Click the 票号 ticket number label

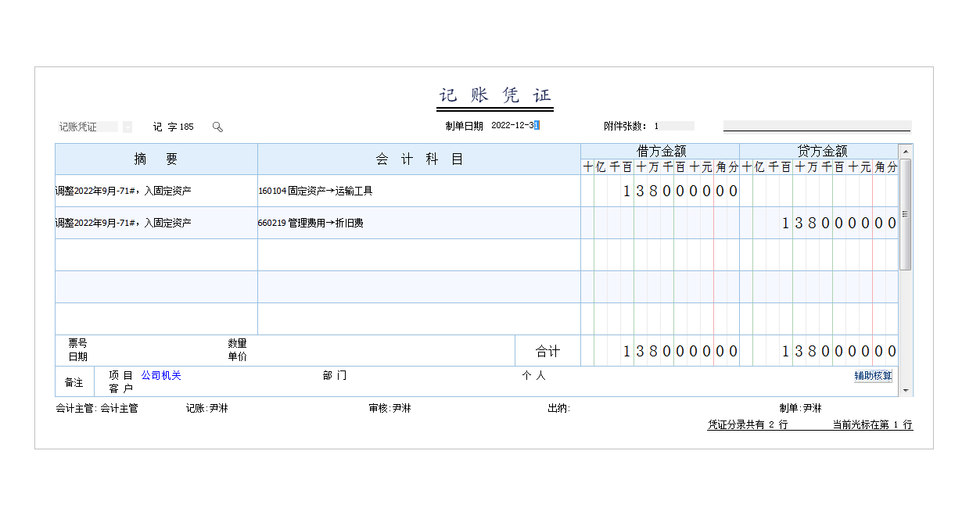point(77,343)
